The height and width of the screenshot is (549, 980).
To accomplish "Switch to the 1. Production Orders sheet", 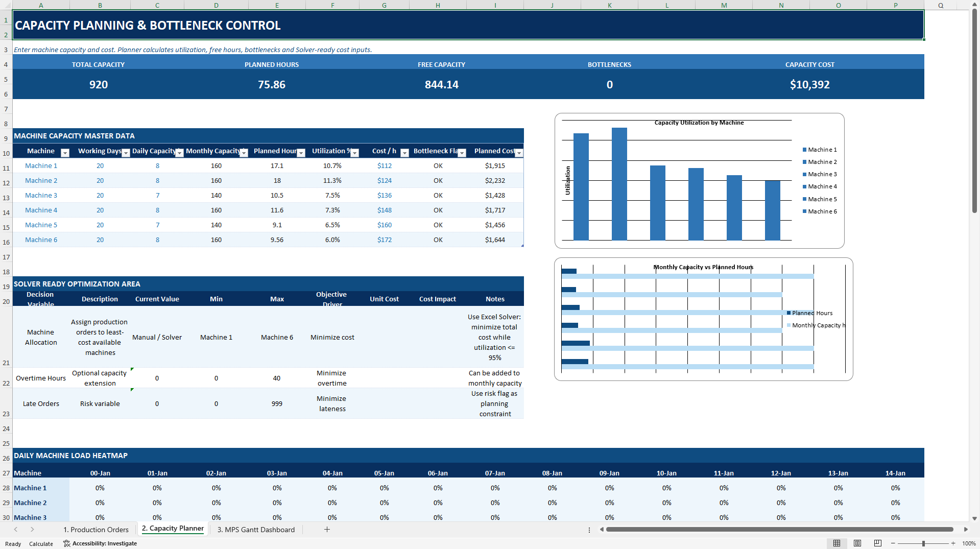I will [96, 530].
